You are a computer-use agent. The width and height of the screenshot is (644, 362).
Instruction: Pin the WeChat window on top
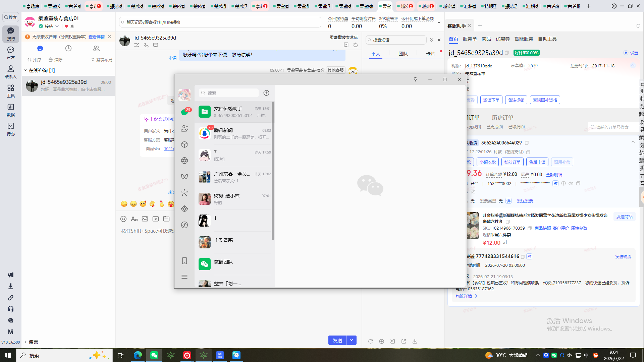pyautogui.click(x=415, y=79)
